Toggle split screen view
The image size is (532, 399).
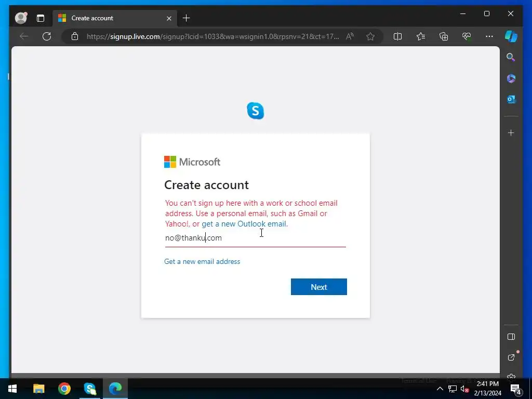pyautogui.click(x=397, y=36)
